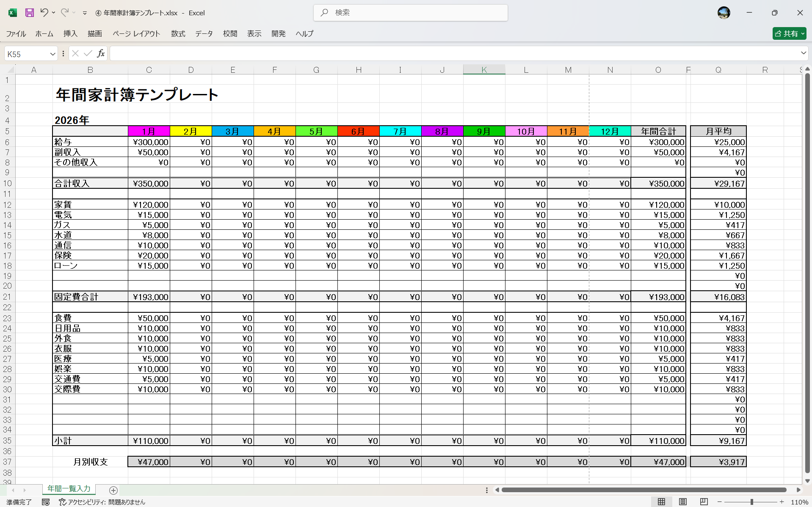
Task: Add a new worksheet with the plus button
Action: coord(113,490)
